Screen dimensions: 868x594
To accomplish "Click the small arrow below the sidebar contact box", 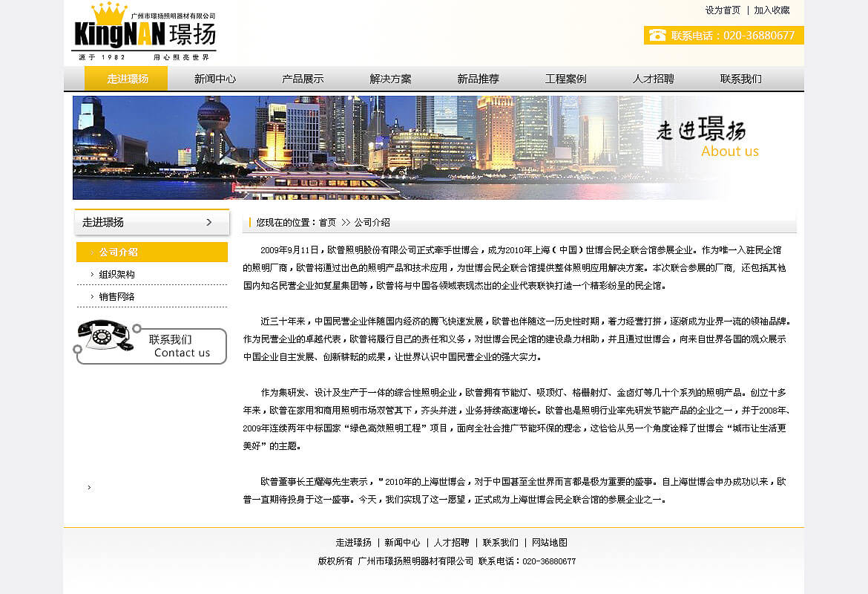I will [89, 488].
